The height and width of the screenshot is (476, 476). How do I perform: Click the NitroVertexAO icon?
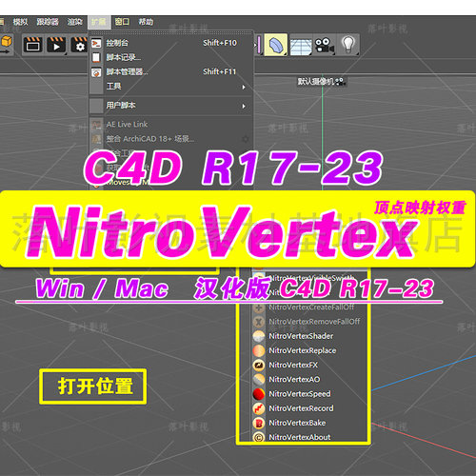click(259, 380)
